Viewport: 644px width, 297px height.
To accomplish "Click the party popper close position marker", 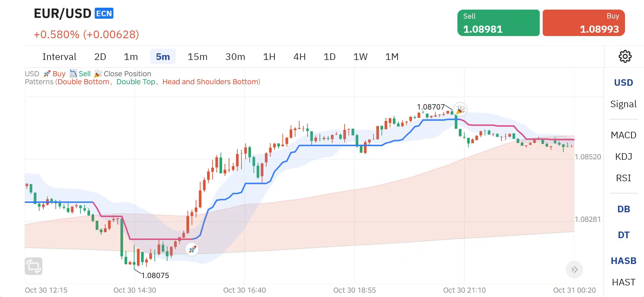I will [460, 109].
